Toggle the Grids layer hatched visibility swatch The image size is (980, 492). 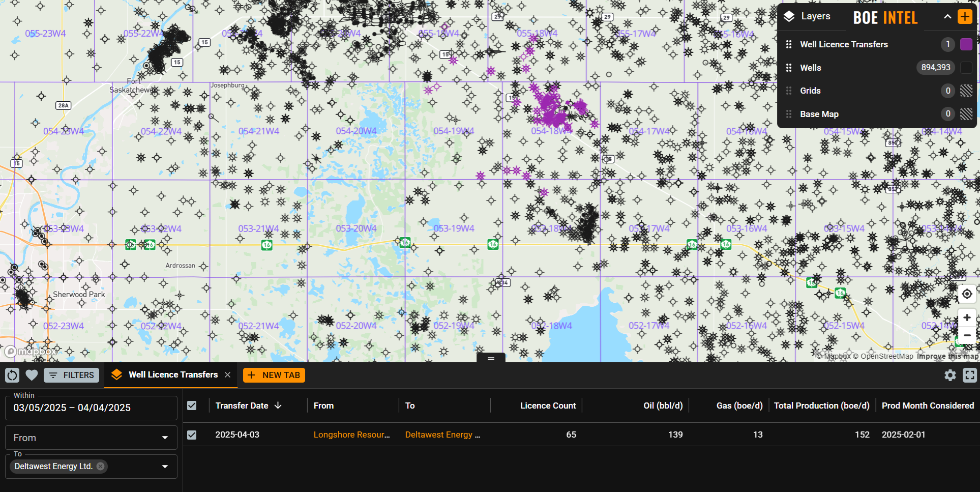(966, 91)
